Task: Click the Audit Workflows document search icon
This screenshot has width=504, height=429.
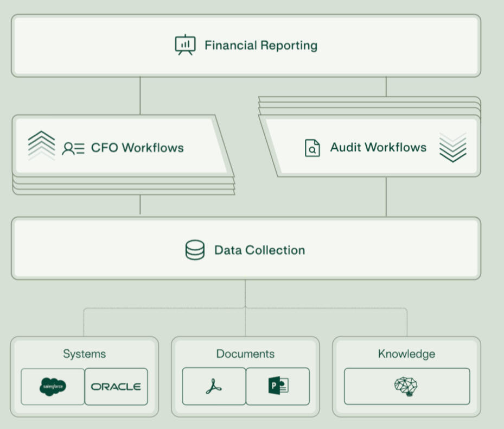Action: [x=312, y=148]
